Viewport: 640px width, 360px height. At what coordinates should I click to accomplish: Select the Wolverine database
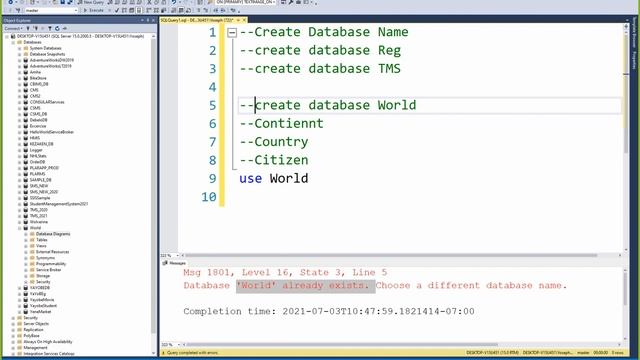point(39,222)
